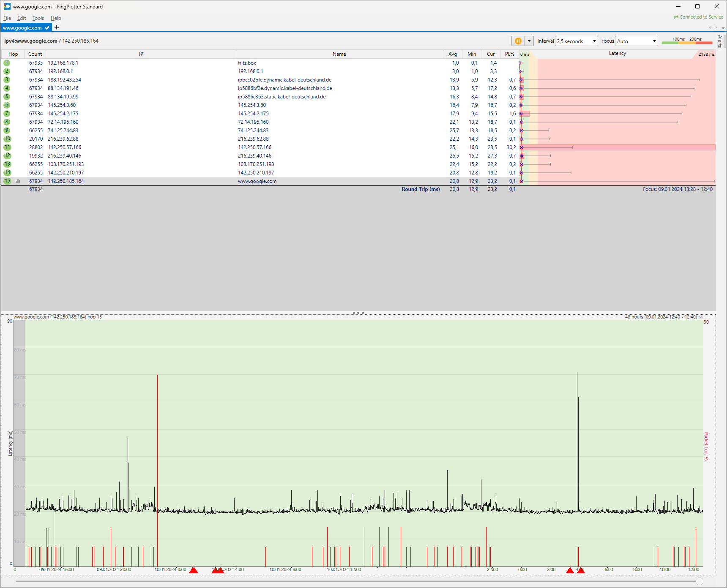727x588 pixels.
Task: Click the Latency graph column header
Action: coord(618,54)
